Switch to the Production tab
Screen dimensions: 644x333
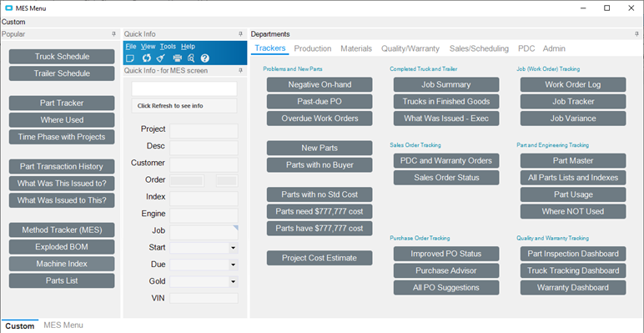313,48
